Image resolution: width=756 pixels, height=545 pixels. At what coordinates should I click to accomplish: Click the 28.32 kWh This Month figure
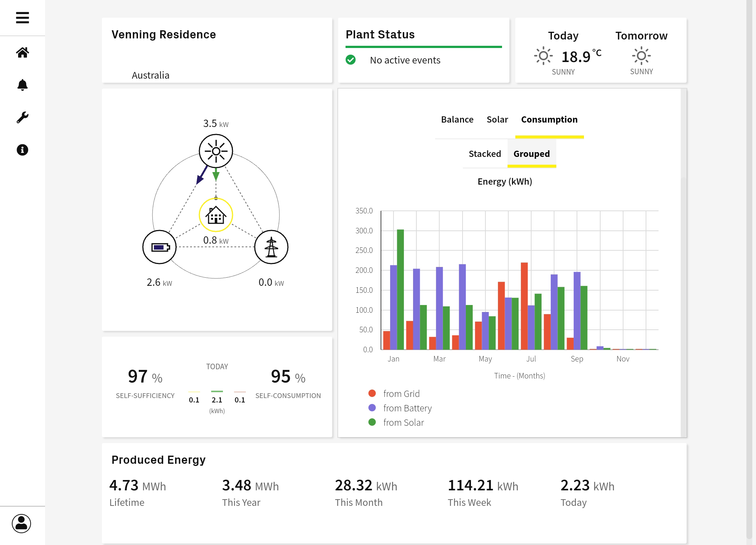click(x=366, y=486)
